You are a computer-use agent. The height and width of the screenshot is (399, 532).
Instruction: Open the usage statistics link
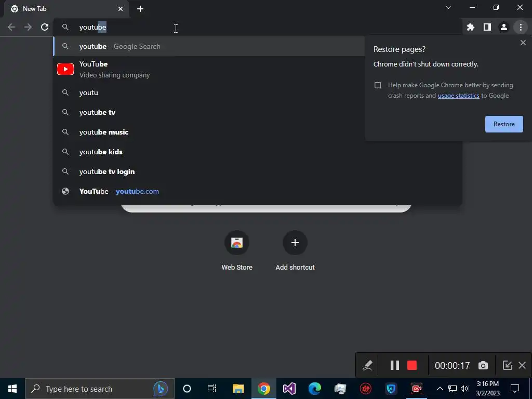458,96
